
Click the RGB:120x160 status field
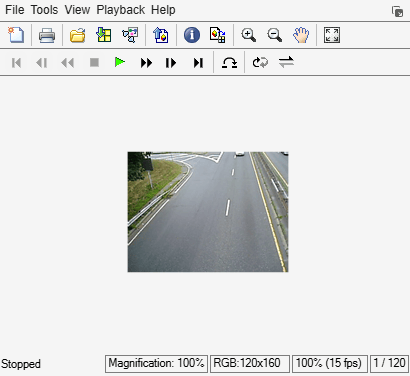250,363
